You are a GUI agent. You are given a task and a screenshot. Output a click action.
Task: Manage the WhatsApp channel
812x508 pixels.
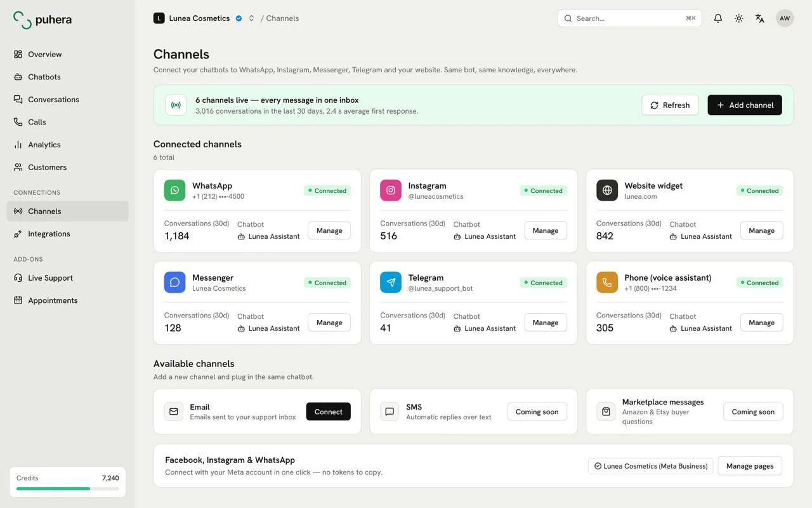point(329,231)
